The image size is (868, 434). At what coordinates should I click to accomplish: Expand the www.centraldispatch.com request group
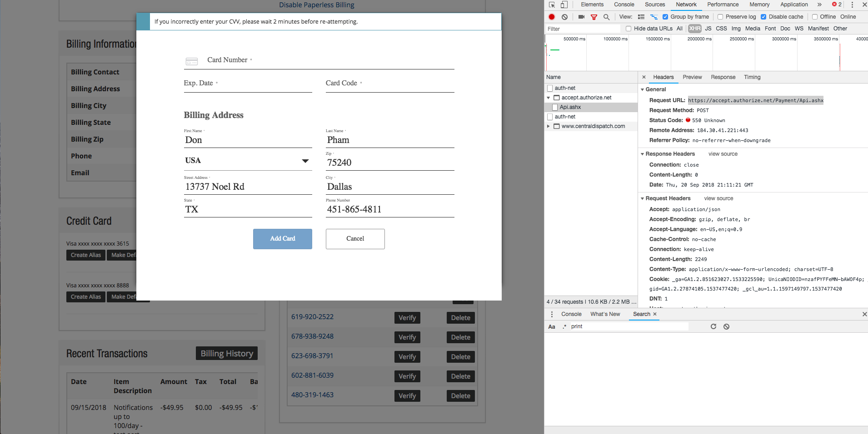coord(549,126)
